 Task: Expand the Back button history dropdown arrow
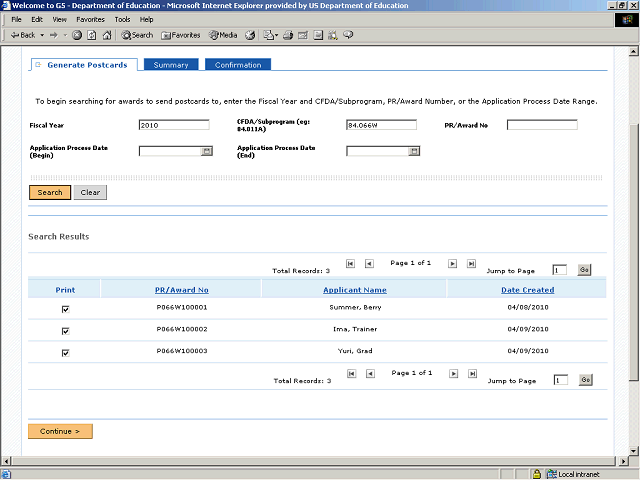(x=41, y=35)
